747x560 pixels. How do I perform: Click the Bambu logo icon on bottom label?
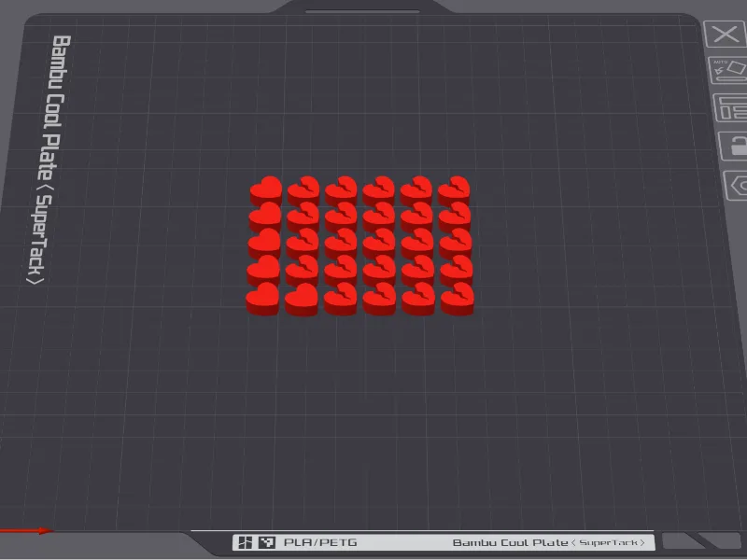point(245,542)
